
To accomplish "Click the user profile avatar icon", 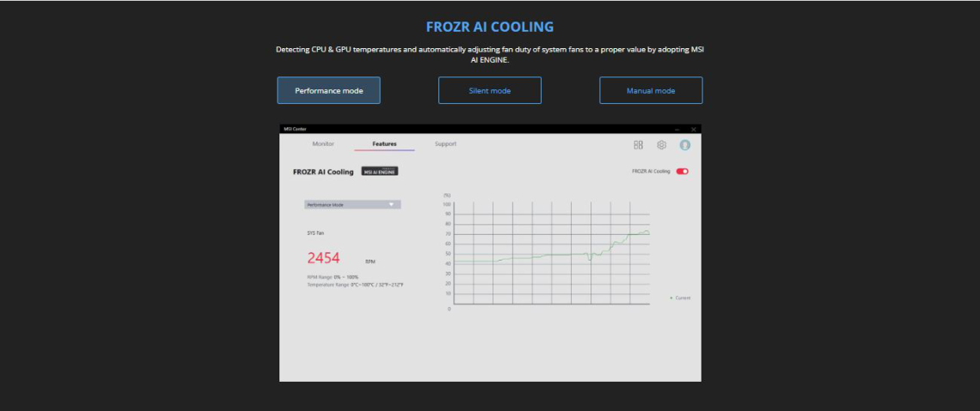I will (685, 145).
